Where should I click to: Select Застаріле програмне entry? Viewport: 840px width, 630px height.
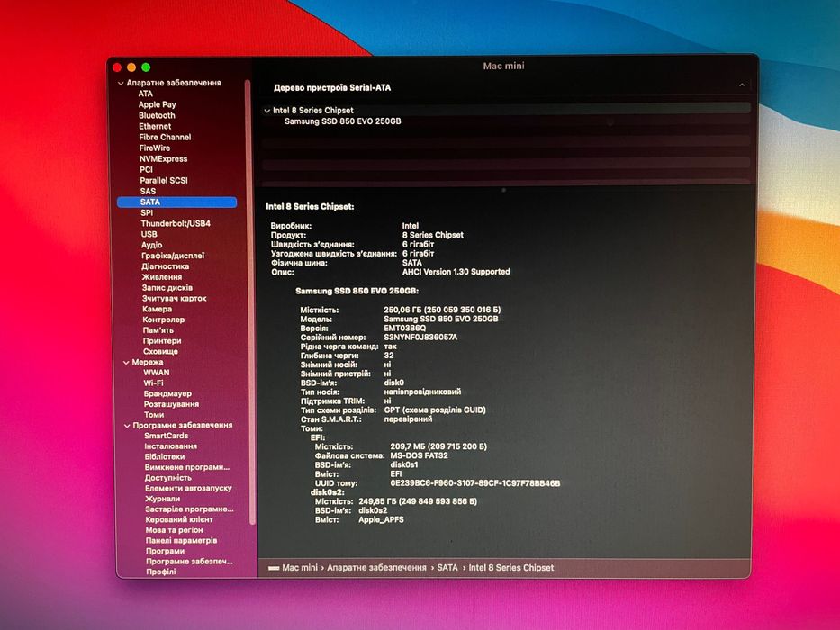pyautogui.click(x=190, y=509)
